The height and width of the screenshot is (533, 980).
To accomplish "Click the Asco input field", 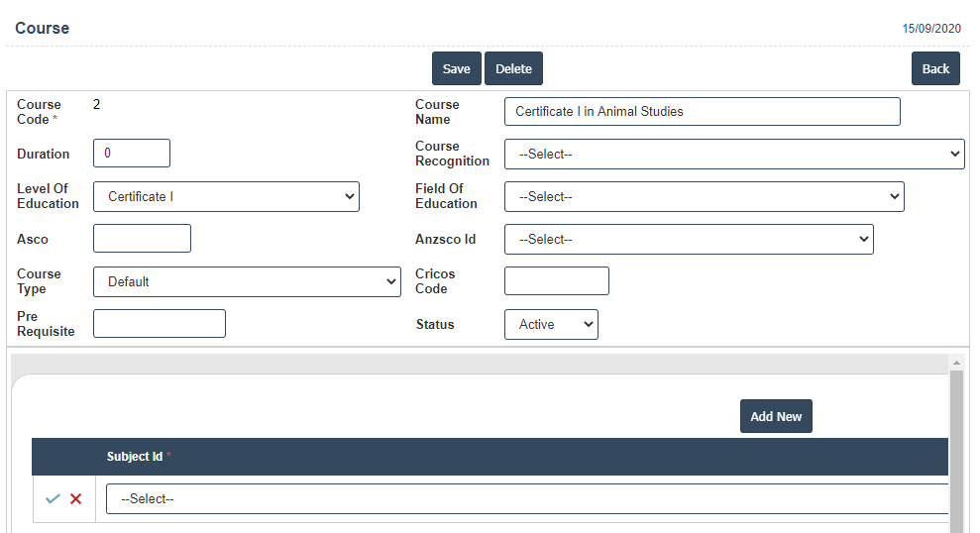I will tap(142, 239).
